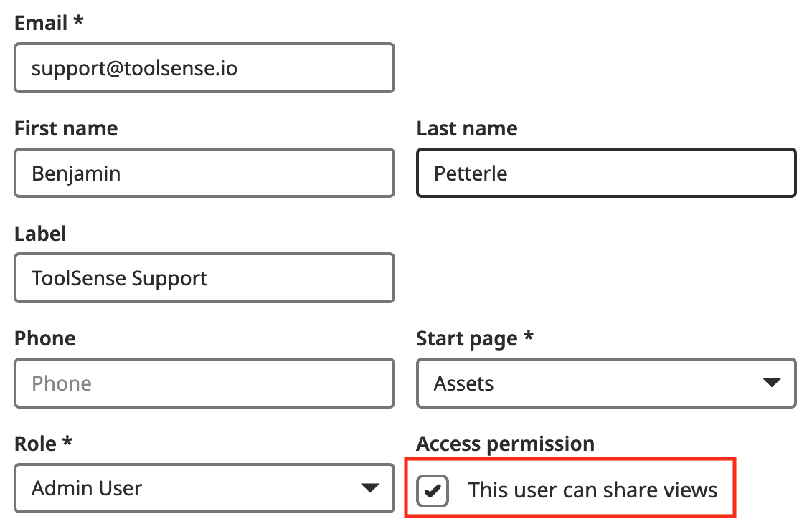This screenshot has width=812, height=529.
Task: Select the Label field showing ToolSense Support
Action: tap(204, 277)
